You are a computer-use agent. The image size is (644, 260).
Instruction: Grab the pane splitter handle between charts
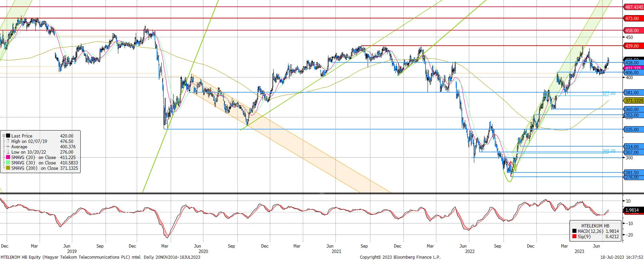[x=322, y=193]
